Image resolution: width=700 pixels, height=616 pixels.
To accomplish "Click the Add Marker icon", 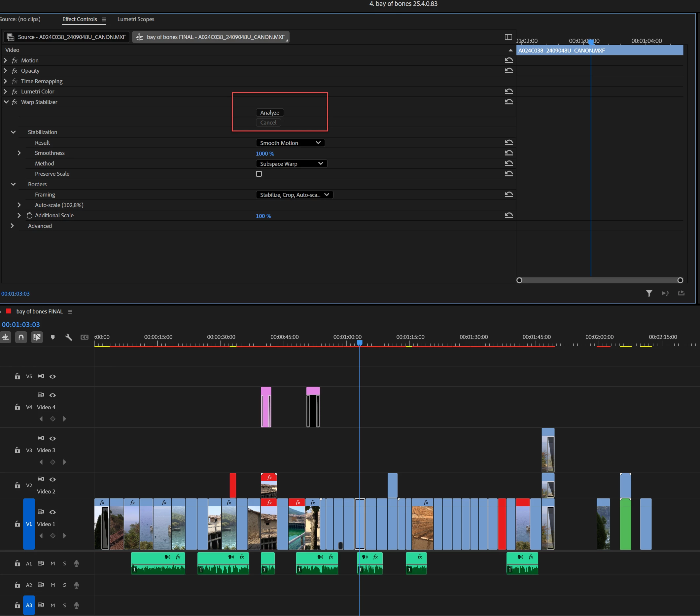I will point(53,337).
